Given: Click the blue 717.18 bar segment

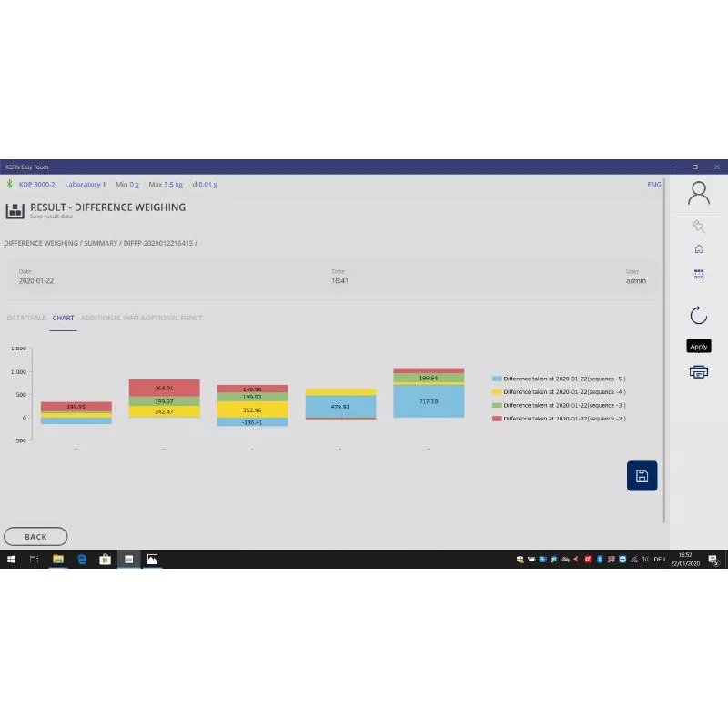Looking at the screenshot, I should click(428, 401).
